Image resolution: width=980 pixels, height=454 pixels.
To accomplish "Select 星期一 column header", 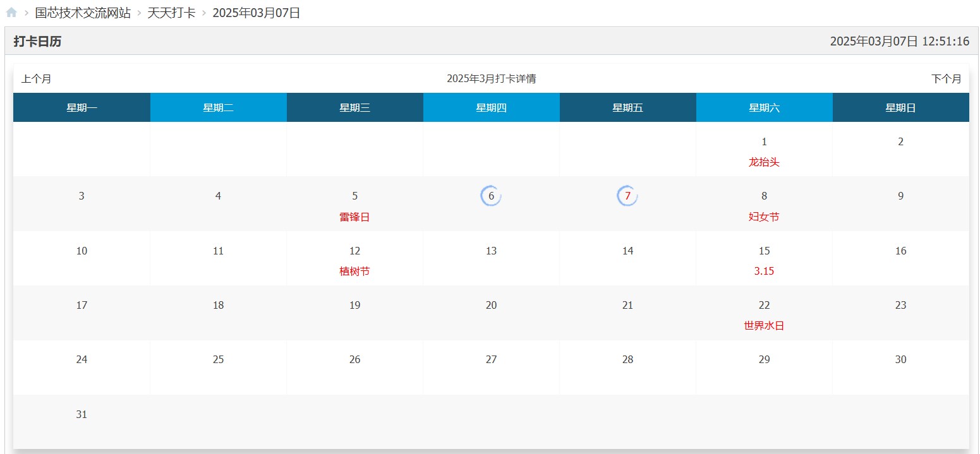I will (x=82, y=107).
